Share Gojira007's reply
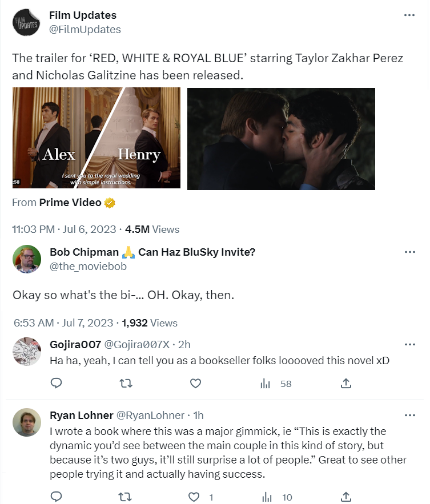Image resolution: width=430 pixels, height=504 pixels. pos(345,384)
